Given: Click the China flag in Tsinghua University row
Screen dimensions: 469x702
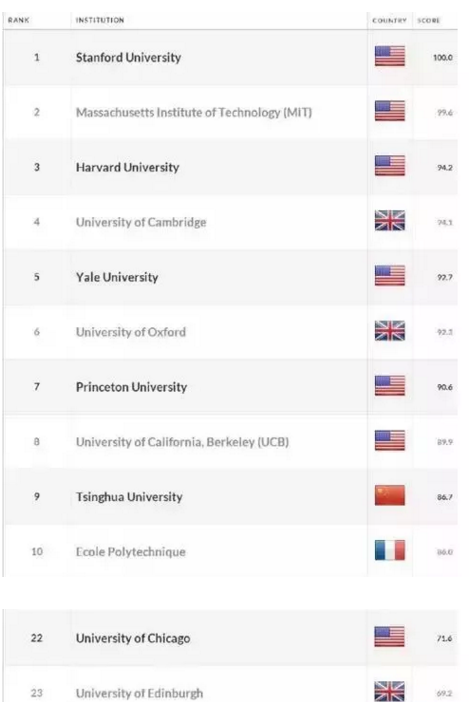Looking at the screenshot, I should pos(390,495).
